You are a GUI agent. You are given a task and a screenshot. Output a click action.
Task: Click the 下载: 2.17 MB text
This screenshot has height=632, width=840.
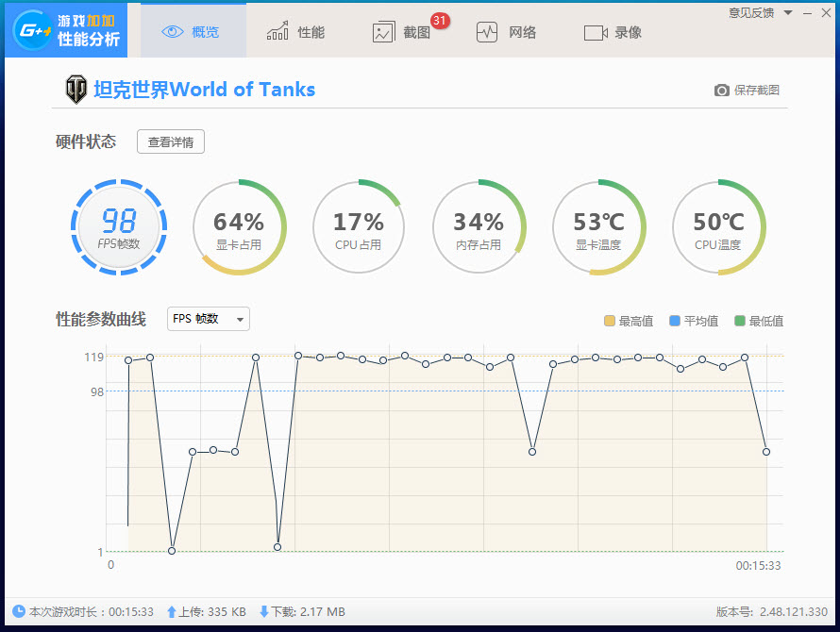pos(308,611)
